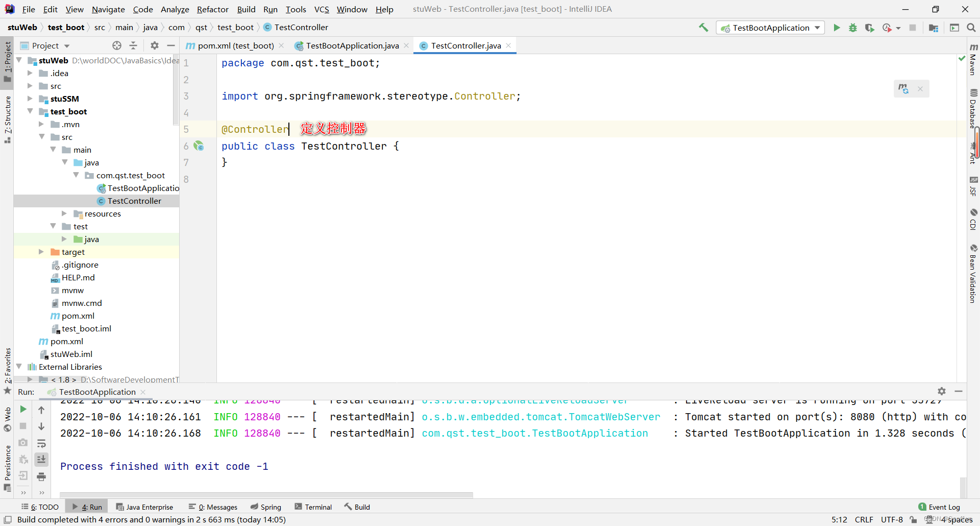Open the Messages tool window
Viewport: 980px width, 526px height.
(213, 507)
